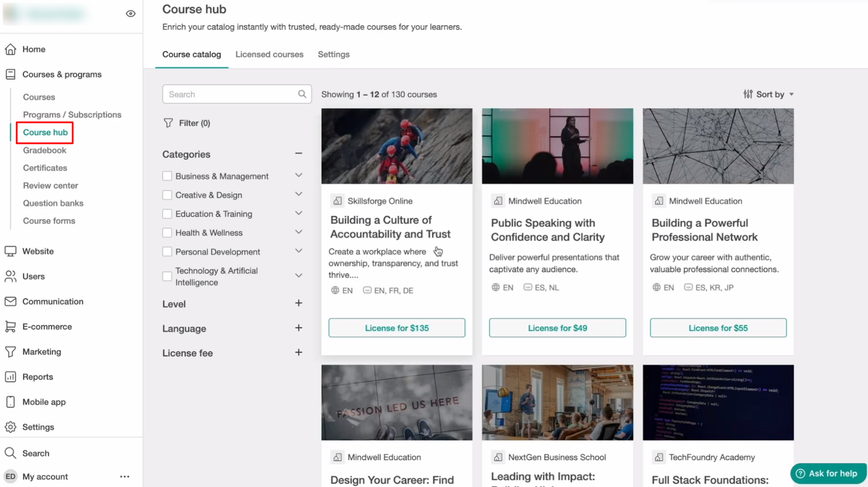Switch to the Licensed courses tab
The image size is (868, 487).
coord(269,54)
